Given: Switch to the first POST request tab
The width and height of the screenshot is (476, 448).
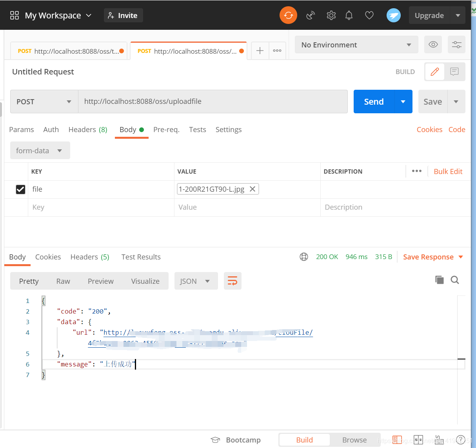Looking at the screenshot, I should click(69, 51).
